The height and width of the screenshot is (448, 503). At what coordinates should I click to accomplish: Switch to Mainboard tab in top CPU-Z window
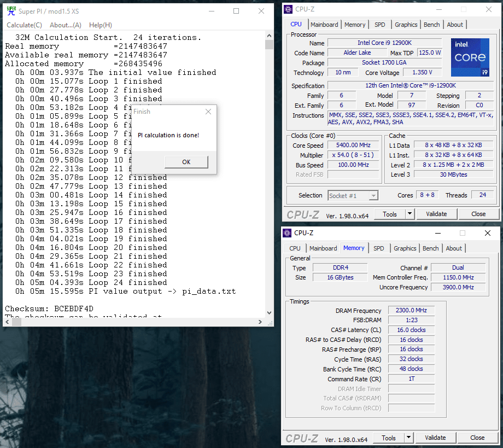coord(324,25)
